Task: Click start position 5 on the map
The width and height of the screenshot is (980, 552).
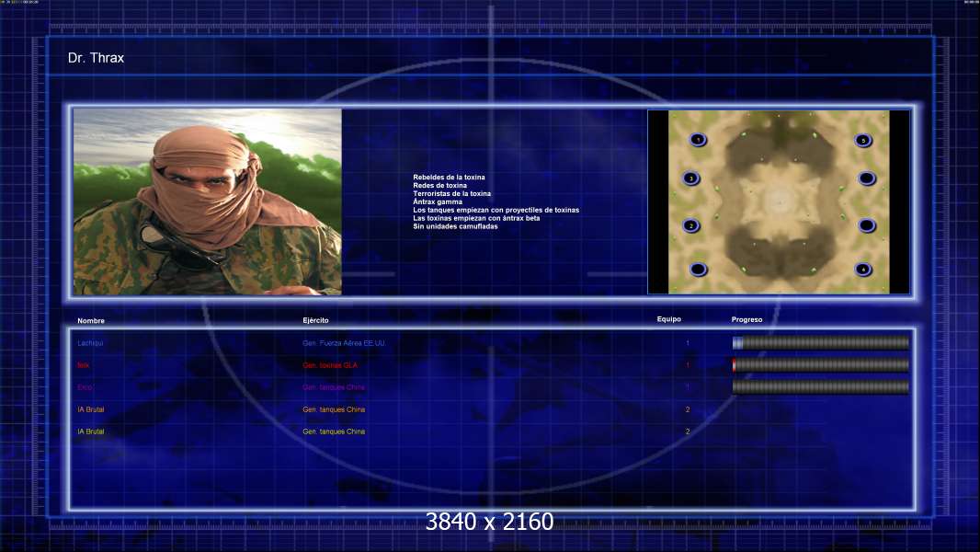Action: click(x=863, y=141)
